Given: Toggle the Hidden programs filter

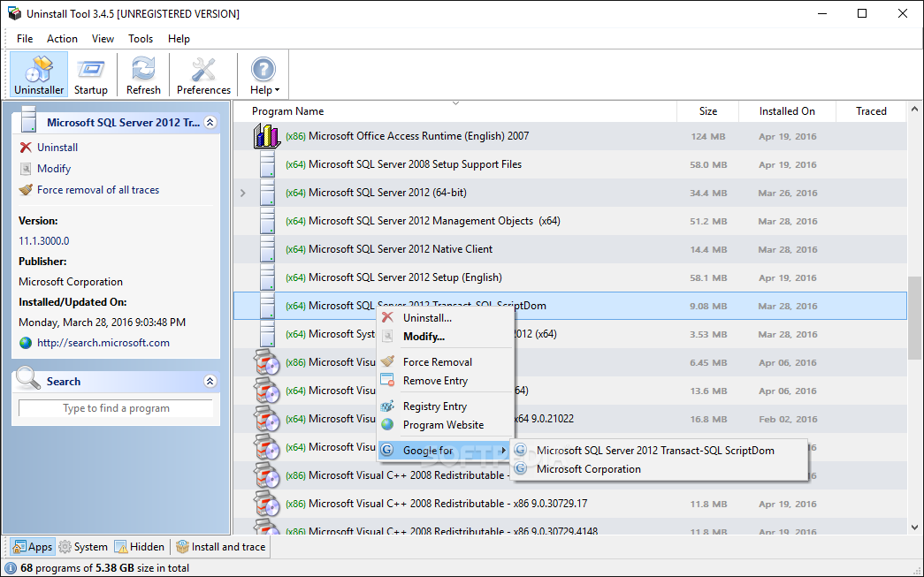Looking at the screenshot, I should click(x=140, y=547).
